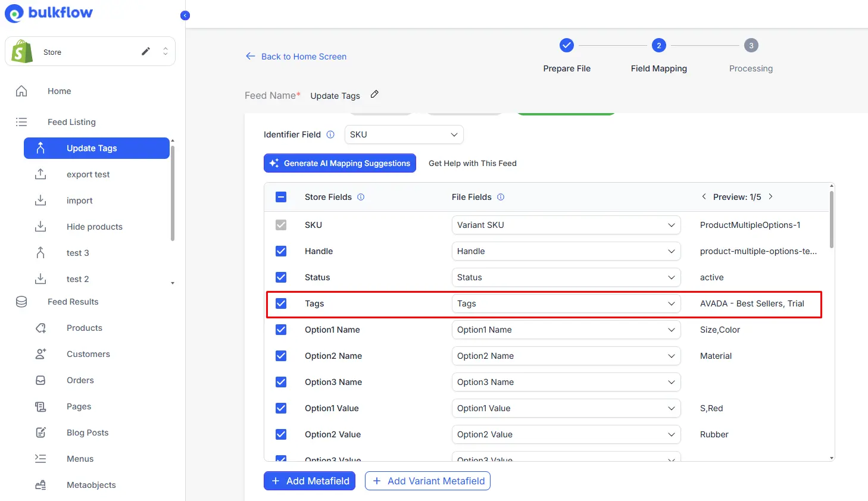Open the Identifier Field dropdown
This screenshot has height=501, width=868.
coord(404,134)
